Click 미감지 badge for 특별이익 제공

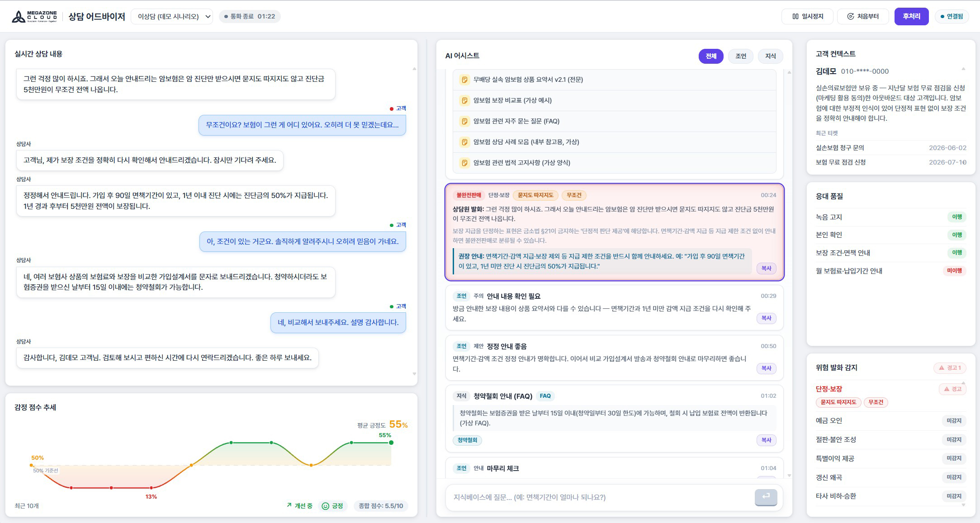coord(954,458)
